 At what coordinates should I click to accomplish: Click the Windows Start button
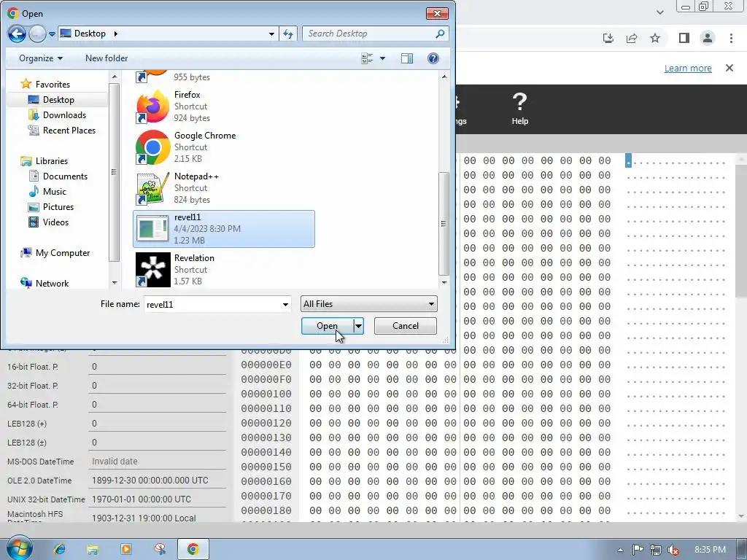(19, 548)
